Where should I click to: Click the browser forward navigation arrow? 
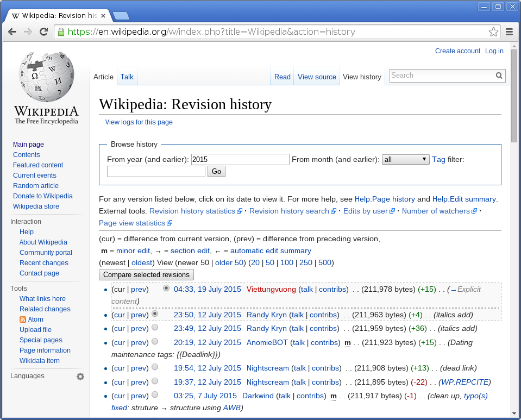(x=28, y=32)
